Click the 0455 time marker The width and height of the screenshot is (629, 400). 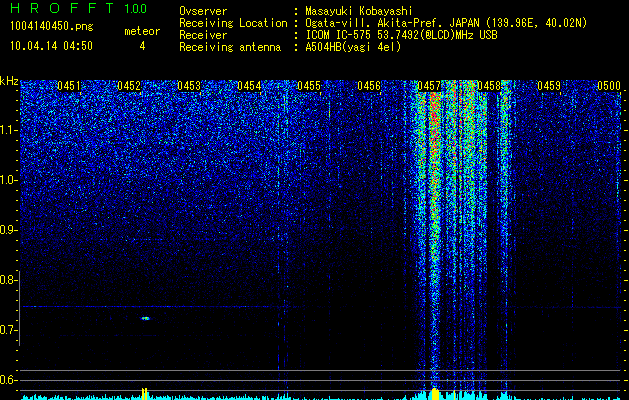coord(309,86)
